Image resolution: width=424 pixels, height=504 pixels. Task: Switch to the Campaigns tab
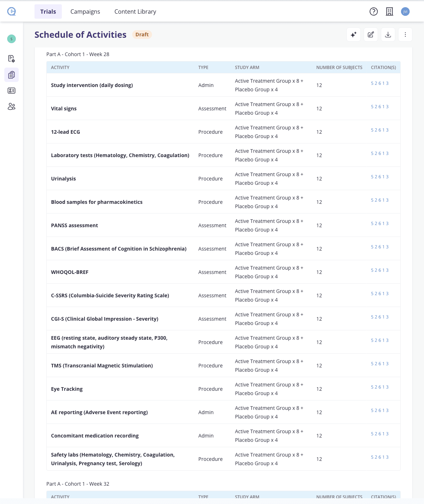tap(85, 12)
